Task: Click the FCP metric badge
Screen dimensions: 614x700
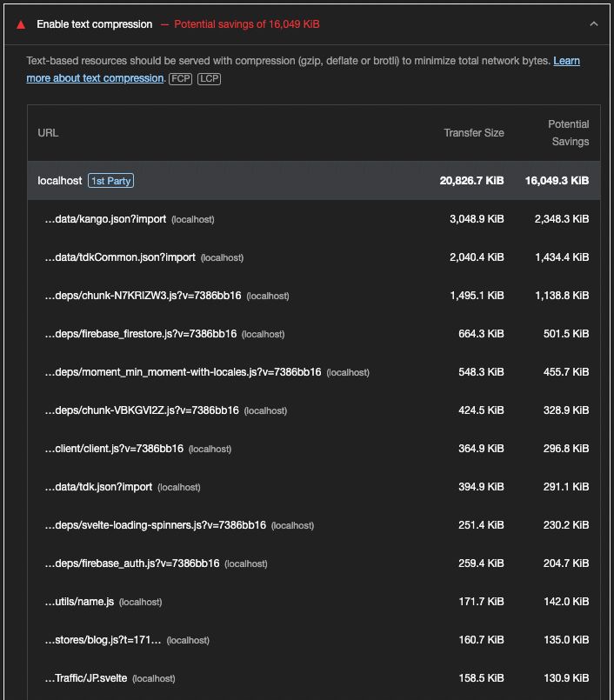Action: tap(181, 79)
